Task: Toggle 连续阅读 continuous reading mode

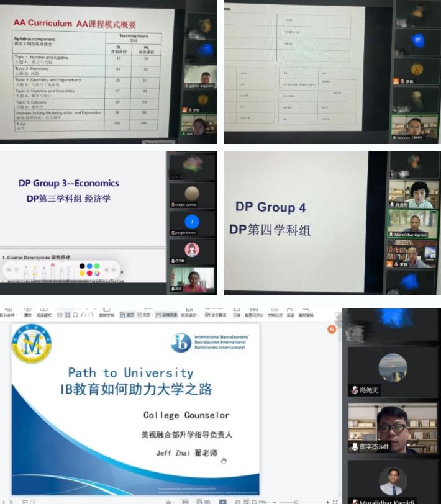Action: coord(166,315)
